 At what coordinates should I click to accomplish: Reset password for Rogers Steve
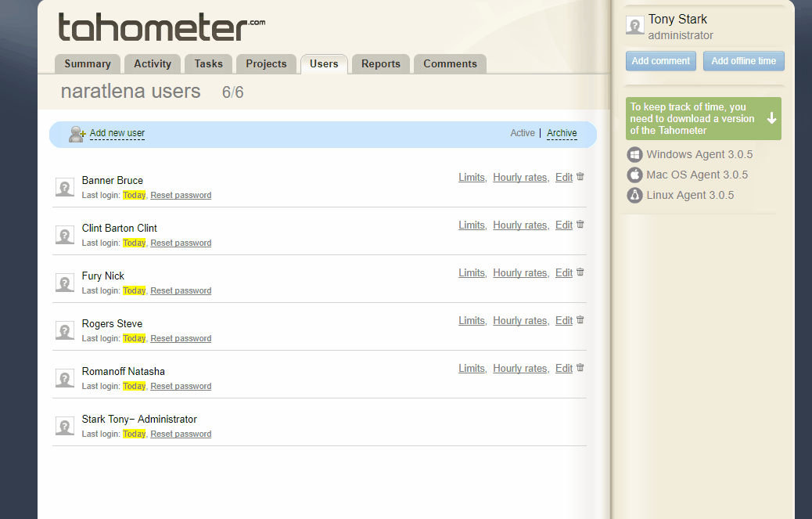click(x=181, y=338)
